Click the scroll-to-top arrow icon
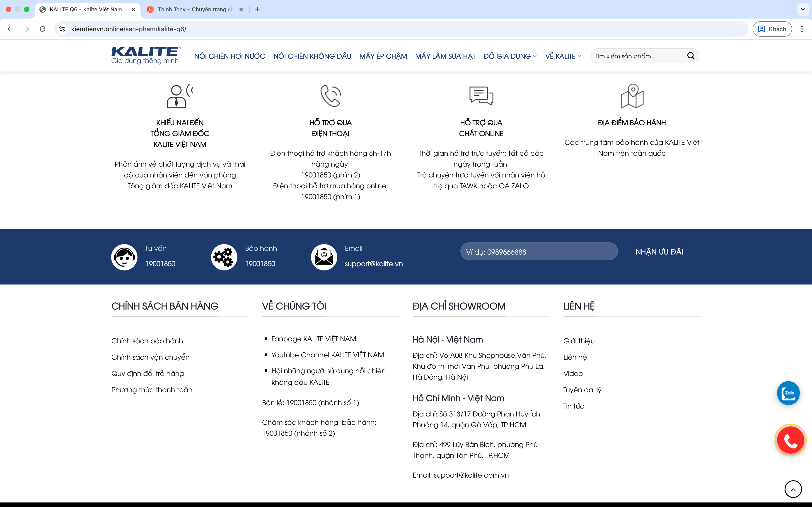The height and width of the screenshot is (507, 812). (793, 489)
